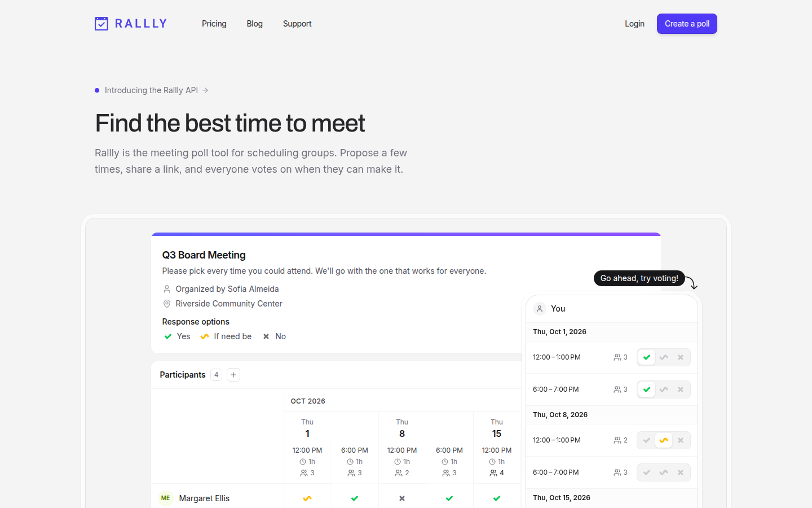Click participant count icon for Oct 8 12:00–1:00 PM
Image resolution: width=812 pixels, height=508 pixels.
pyautogui.click(x=617, y=440)
